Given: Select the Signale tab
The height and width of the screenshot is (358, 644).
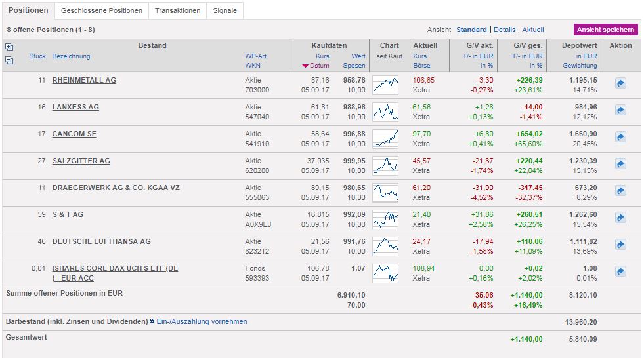Looking at the screenshot, I should [225, 10].
